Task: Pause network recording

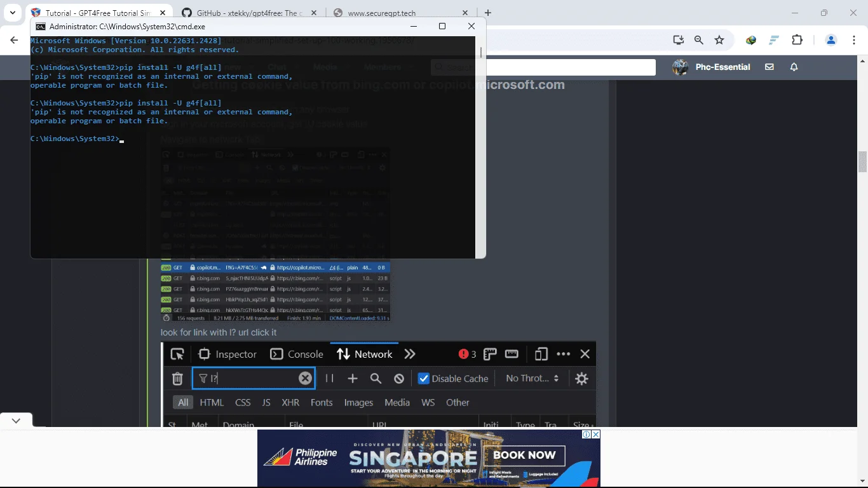Action: click(x=329, y=378)
